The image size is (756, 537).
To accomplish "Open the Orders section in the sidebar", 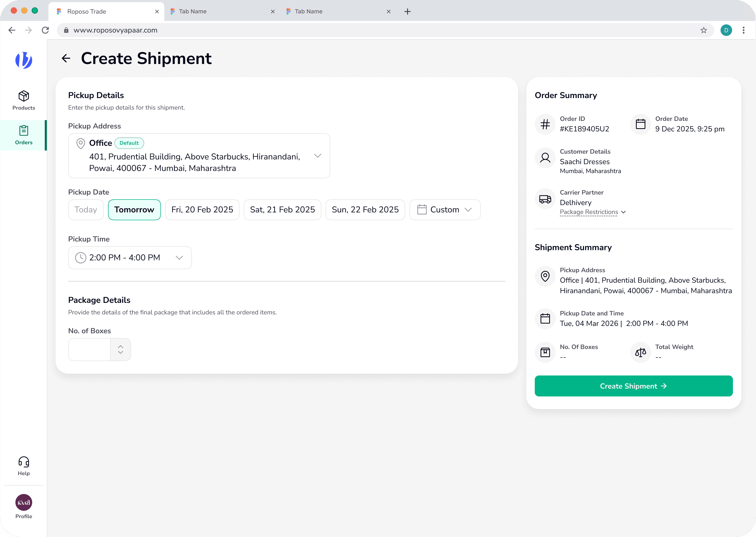I will pos(24,135).
